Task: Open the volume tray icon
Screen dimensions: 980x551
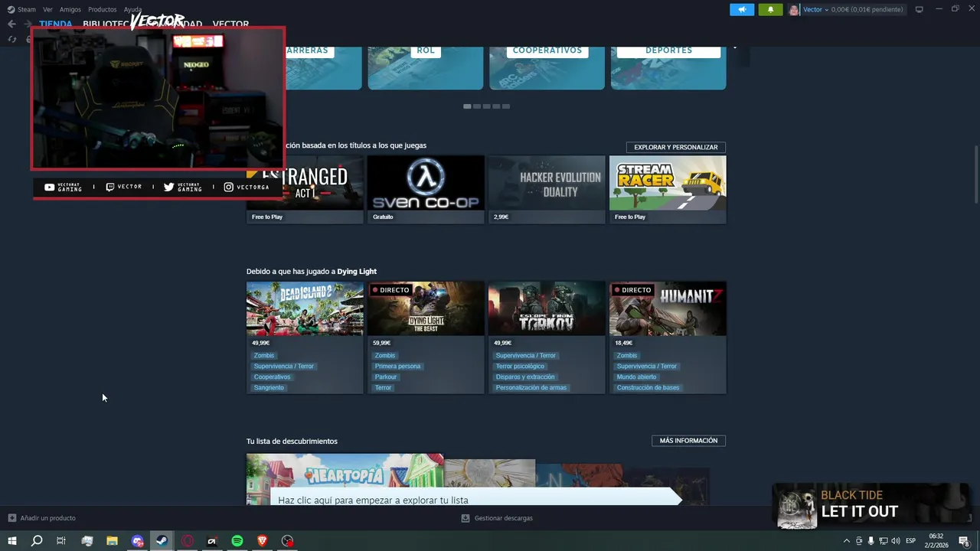Action: click(895, 541)
